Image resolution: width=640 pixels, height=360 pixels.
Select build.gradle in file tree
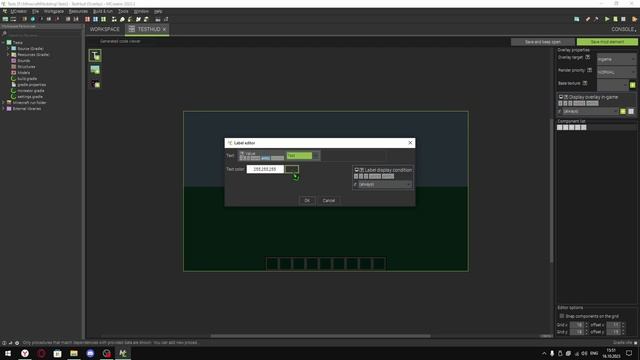pyautogui.click(x=27, y=78)
